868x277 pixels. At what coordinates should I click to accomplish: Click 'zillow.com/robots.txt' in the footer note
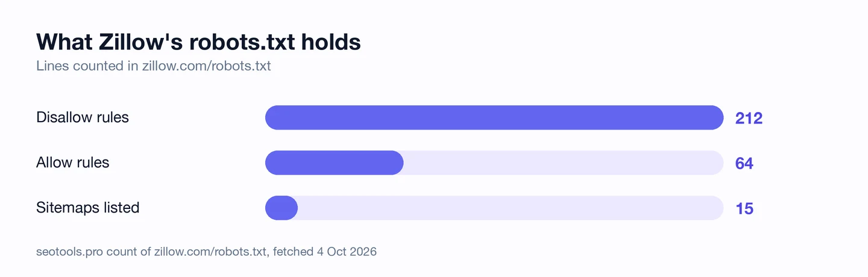click(210, 252)
